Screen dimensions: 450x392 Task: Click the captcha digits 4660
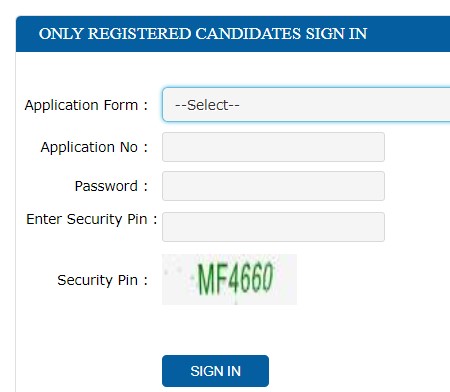point(251,278)
